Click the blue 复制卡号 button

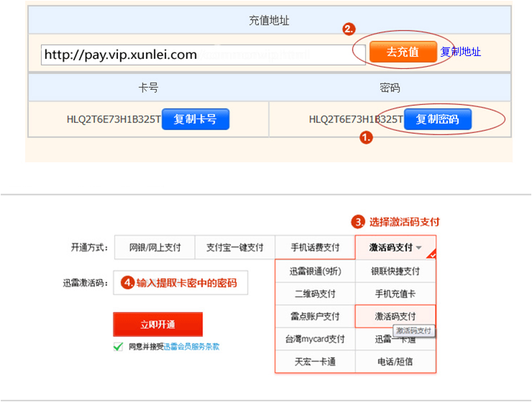[195, 119]
